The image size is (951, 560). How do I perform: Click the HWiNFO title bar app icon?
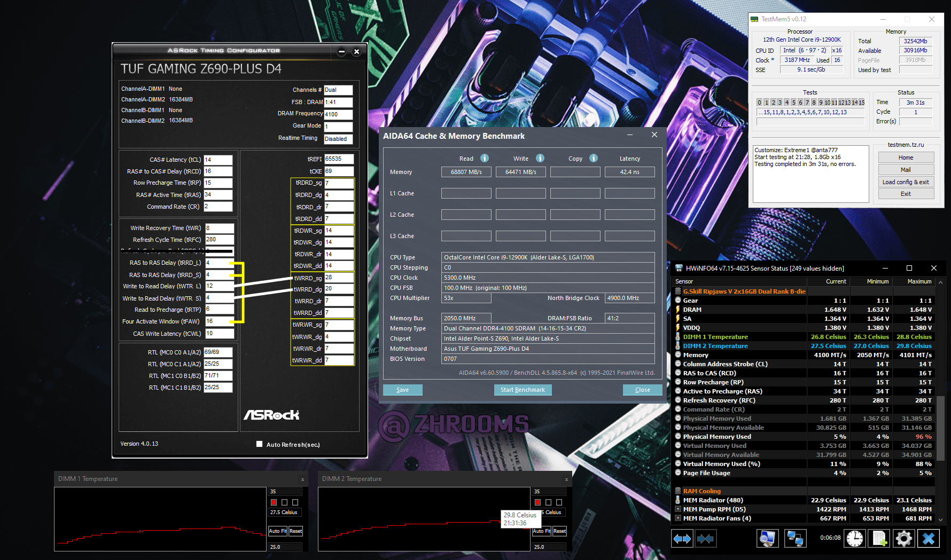click(679, 268)
